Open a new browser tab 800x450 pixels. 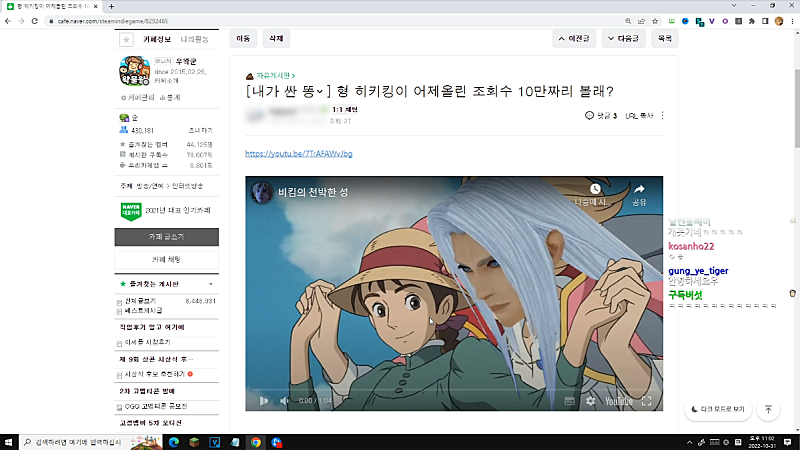pos(111,7)
